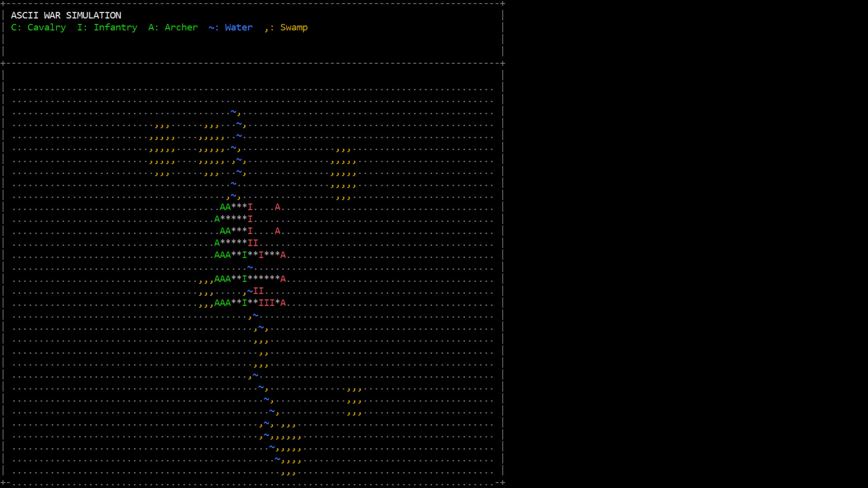Viewport: 868px width, 488px height.
Task: Click the small swamp patch in the lower right area
Action: 354,401
